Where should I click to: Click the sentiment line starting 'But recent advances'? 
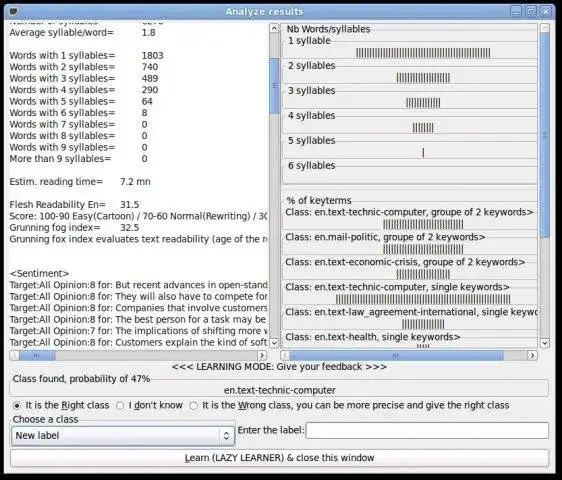[139, 285]
